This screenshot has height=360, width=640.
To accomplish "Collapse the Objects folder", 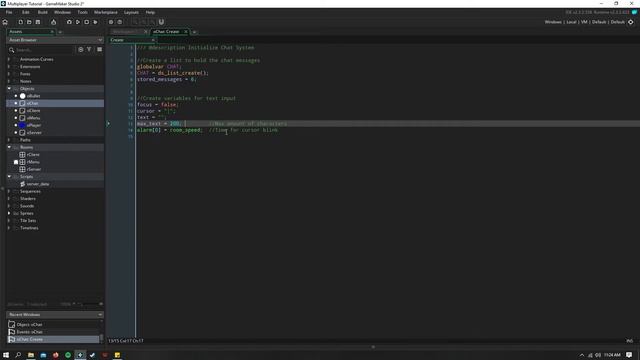I will pyautogui.click(x=9, y=89).
